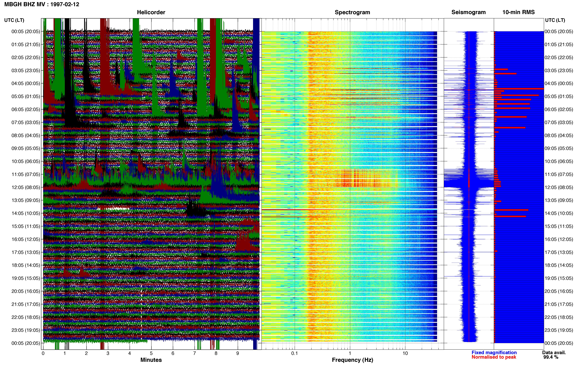Click the '10-min RMS' panel heading

(x=518, y=12)
